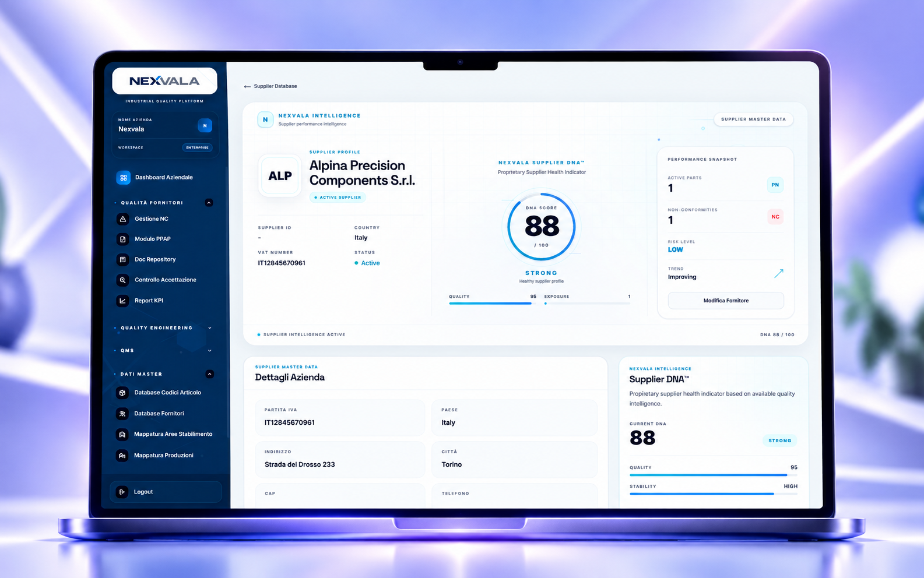This screenshot has width=924, height=578.
Task: Click the Quality 95 progress bar under DNA score
Action: click(x=493, y=304)
